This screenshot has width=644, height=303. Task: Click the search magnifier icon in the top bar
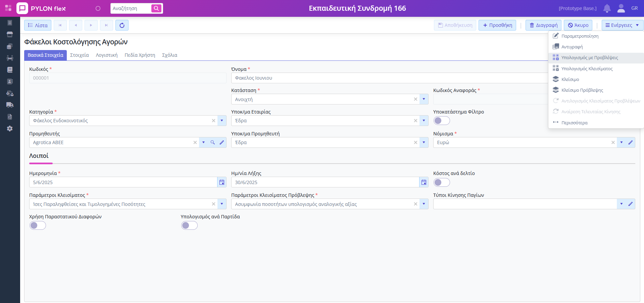click(x=156, y=8)
